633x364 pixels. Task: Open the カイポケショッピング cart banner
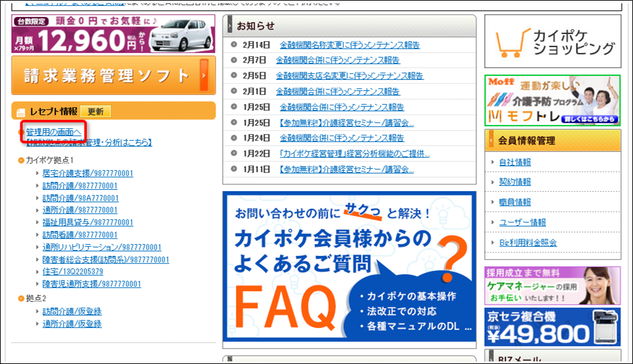pos(552,41)
